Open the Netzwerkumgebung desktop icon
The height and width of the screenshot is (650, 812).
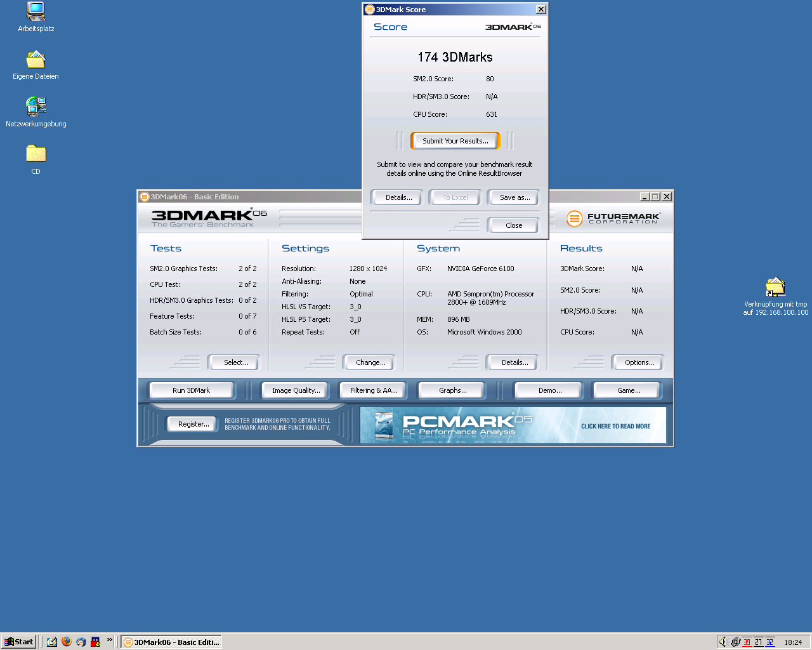[36, 112]
